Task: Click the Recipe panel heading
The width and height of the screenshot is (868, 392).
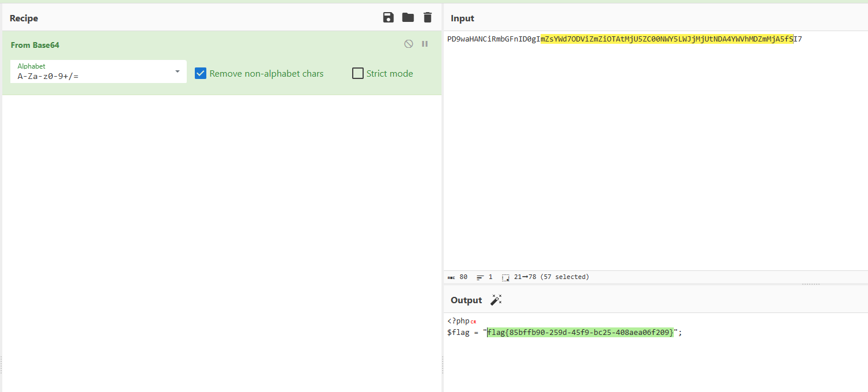Action: click(24, 18)
